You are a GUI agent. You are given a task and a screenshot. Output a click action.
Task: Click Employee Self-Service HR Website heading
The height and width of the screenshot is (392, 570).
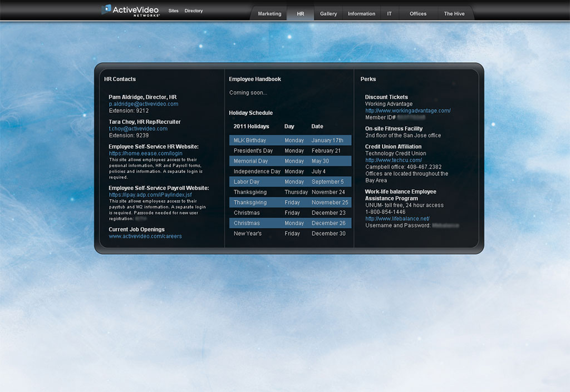click(x=154, y=147)
